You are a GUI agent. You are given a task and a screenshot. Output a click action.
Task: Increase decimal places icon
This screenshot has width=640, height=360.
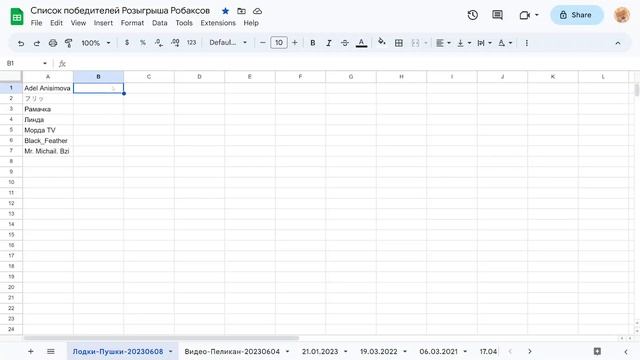[175, 42]
